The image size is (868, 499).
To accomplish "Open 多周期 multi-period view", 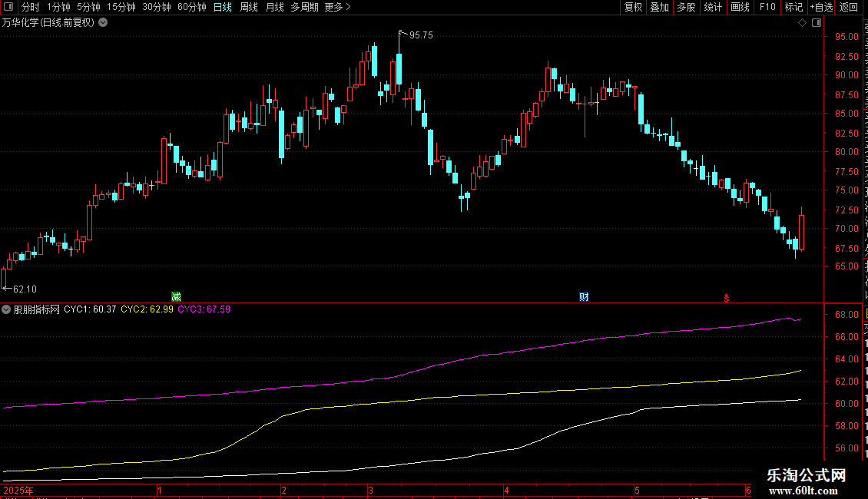I will [x=304, y=7].
